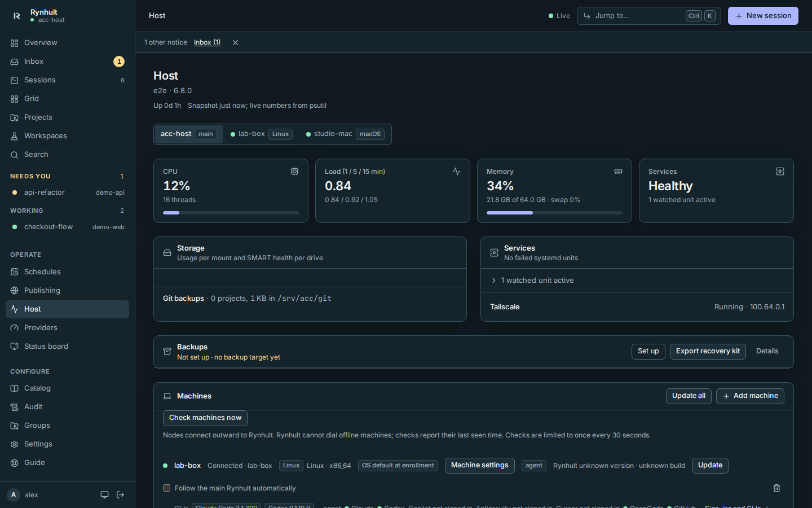Click the Rynhult logo icon
Viewport: 812px width, 508px height.
click(x=17, y=16)
